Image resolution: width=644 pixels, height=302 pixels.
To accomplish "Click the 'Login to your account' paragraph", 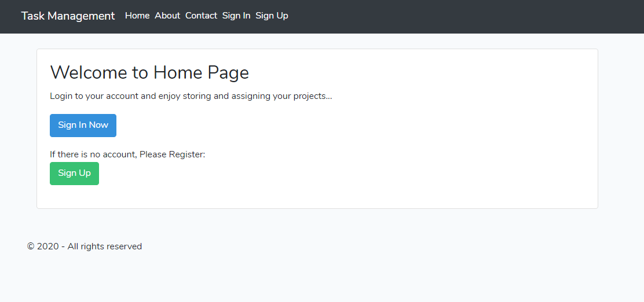I will coord(191,97).
